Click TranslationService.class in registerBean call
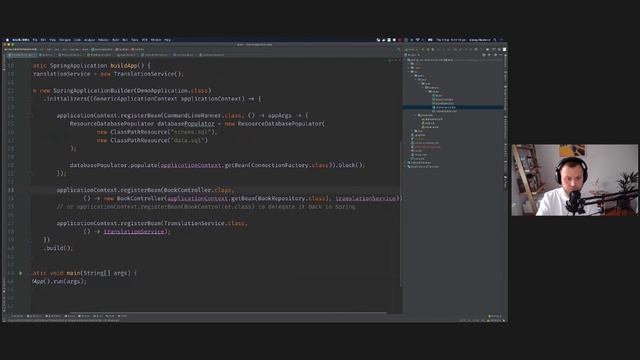 coord(204,223)
